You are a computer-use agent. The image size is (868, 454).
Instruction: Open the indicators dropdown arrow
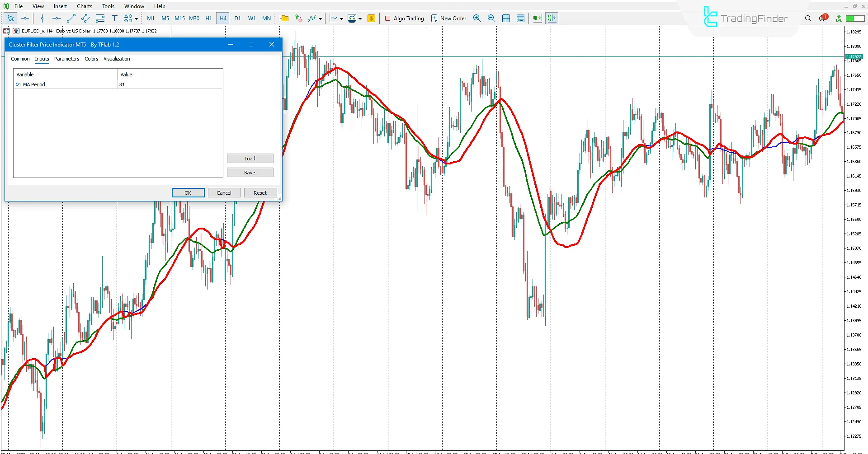point(320,19)
